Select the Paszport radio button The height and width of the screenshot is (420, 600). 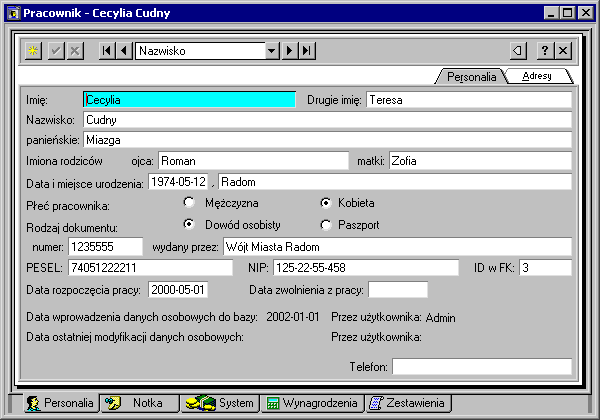coord(326,225)
